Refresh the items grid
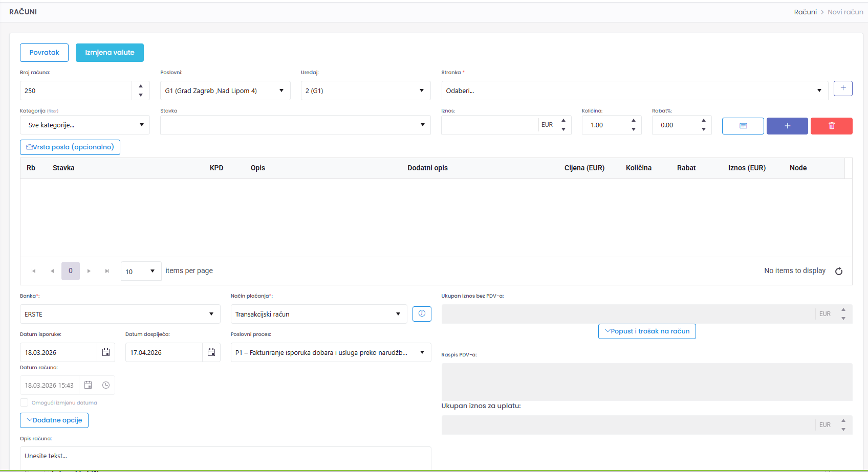 (x=839, y=271)
